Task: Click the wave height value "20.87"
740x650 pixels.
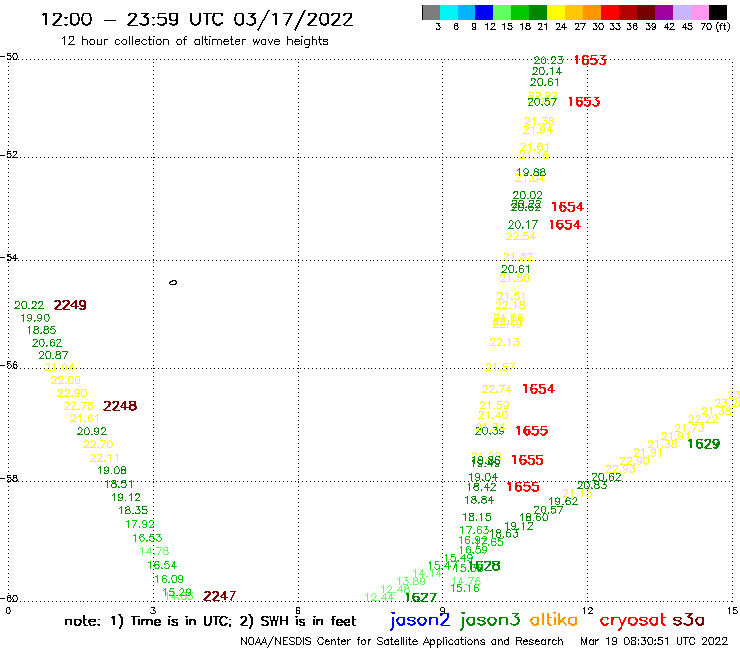Action: tap(53, 355)
